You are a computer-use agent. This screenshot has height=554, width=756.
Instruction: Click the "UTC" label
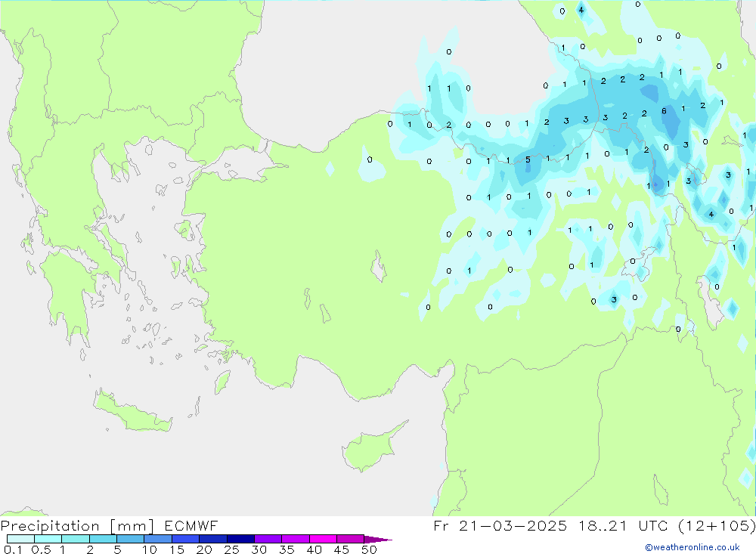tap(653, 525)
